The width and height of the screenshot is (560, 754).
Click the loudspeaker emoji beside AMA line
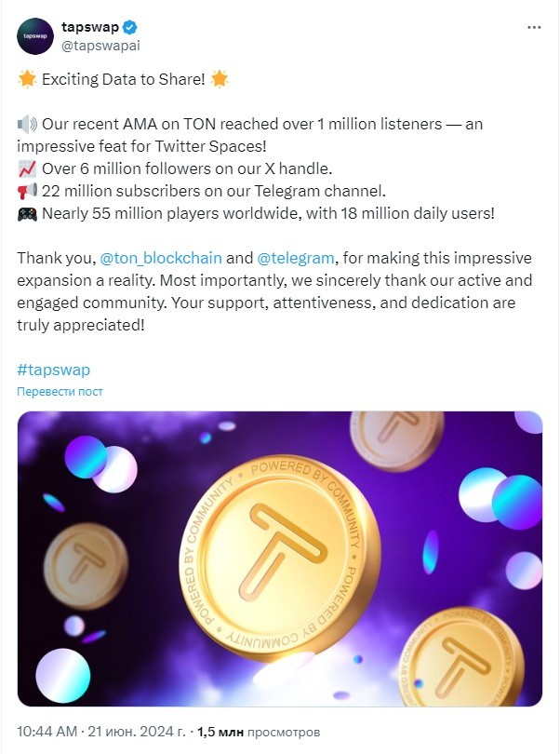(x=27, y=124)
